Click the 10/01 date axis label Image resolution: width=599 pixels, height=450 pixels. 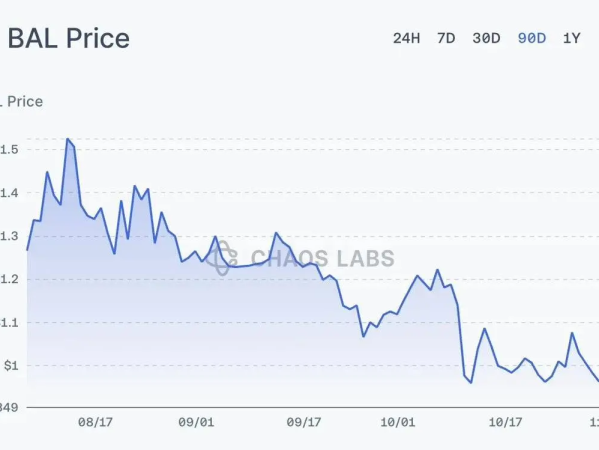point(398,422)
